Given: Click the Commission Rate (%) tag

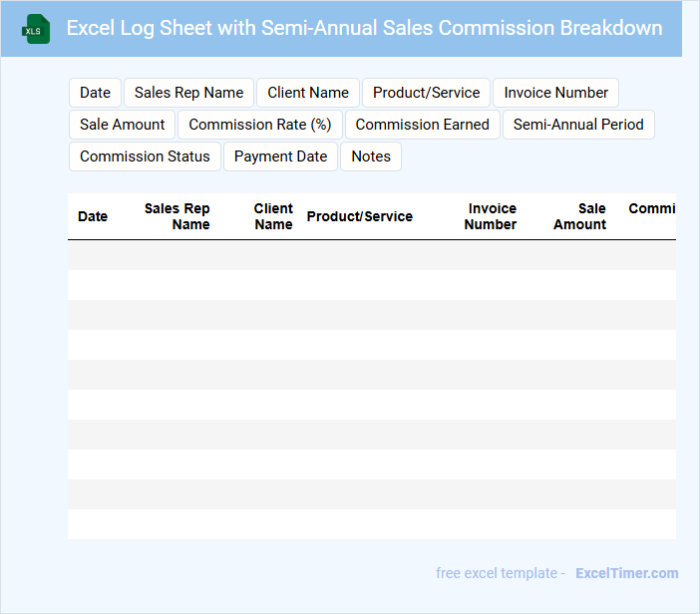Looking at the screenshot, I should coord(260,125).
